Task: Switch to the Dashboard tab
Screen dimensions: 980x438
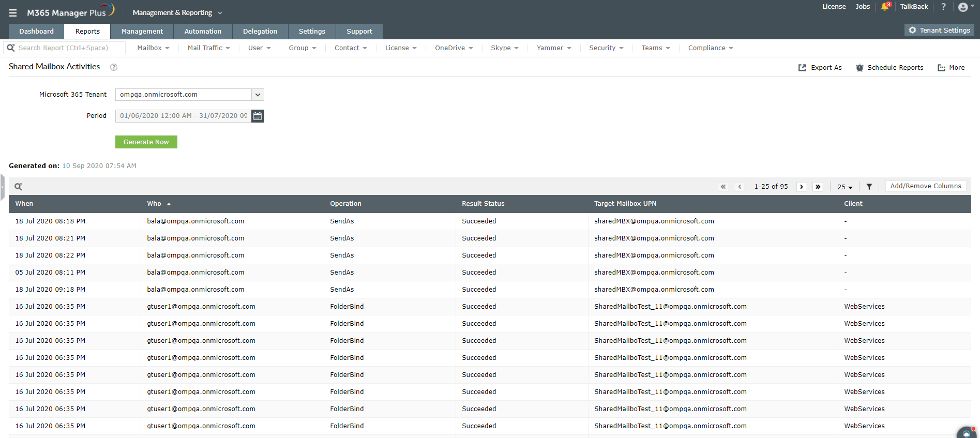Action: (36, 32)
